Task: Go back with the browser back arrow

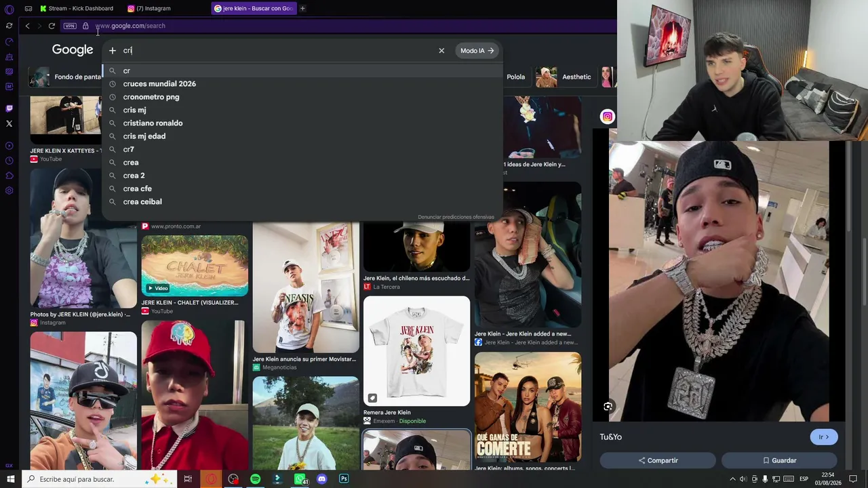Action: [x=27, y=26]
